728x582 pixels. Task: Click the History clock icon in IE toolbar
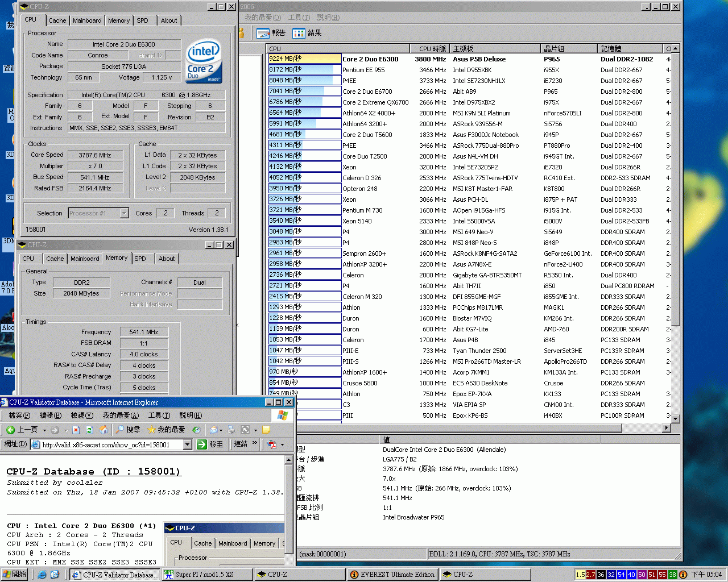tap(196, 430)
